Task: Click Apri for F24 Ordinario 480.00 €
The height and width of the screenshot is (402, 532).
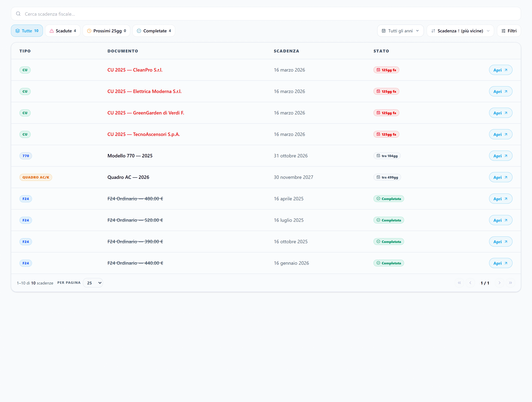Action: tap(500, 199)
